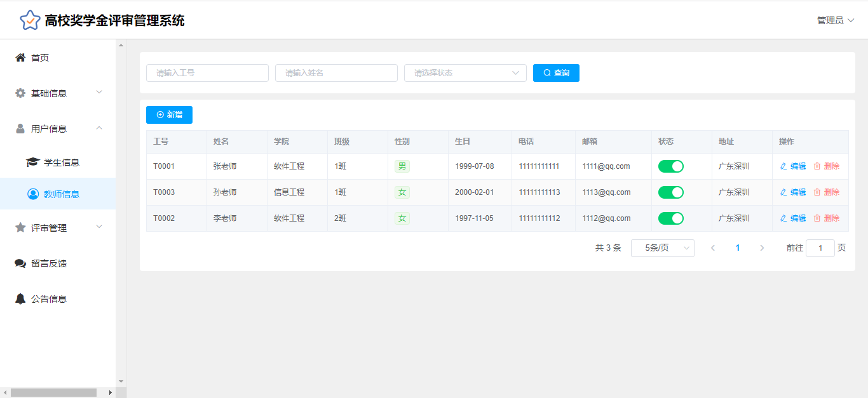
Task: Click the chat bubble icon for 留言反馈
Action: click(20, 263)
